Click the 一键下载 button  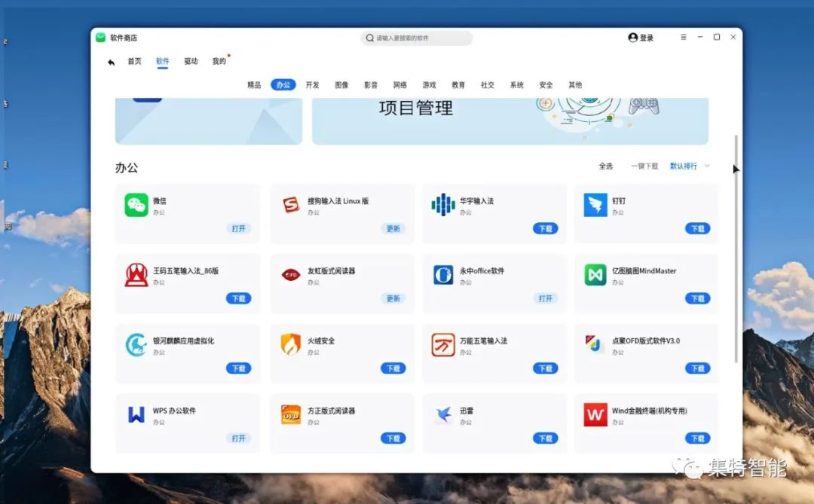point(644,166)
